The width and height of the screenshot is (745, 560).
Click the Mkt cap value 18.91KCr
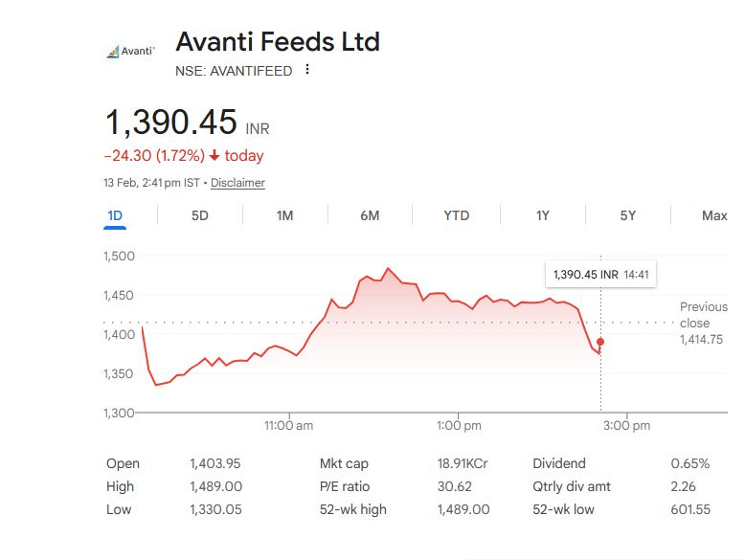462,463
